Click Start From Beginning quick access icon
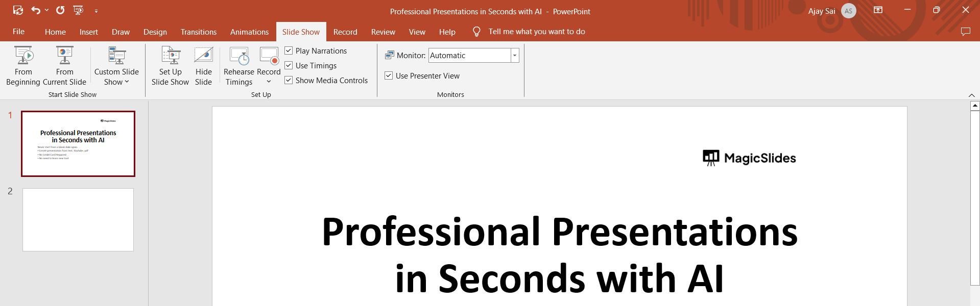 click(x=78, y=10)
